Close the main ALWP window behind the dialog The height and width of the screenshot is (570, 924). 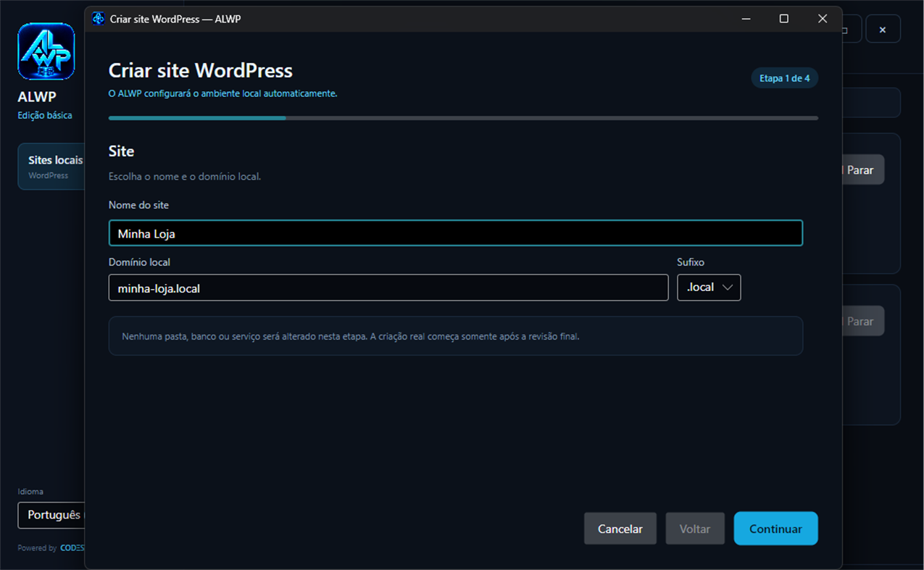click(x=883, y=30)
